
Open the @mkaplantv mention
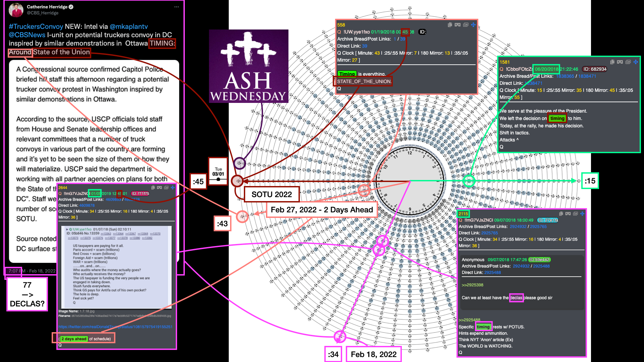click(129, 26)
